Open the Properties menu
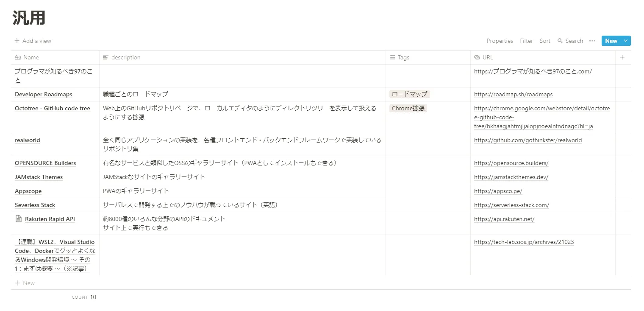Image resolution: width=644 pixels, height=311 pixels. point(500,41)
